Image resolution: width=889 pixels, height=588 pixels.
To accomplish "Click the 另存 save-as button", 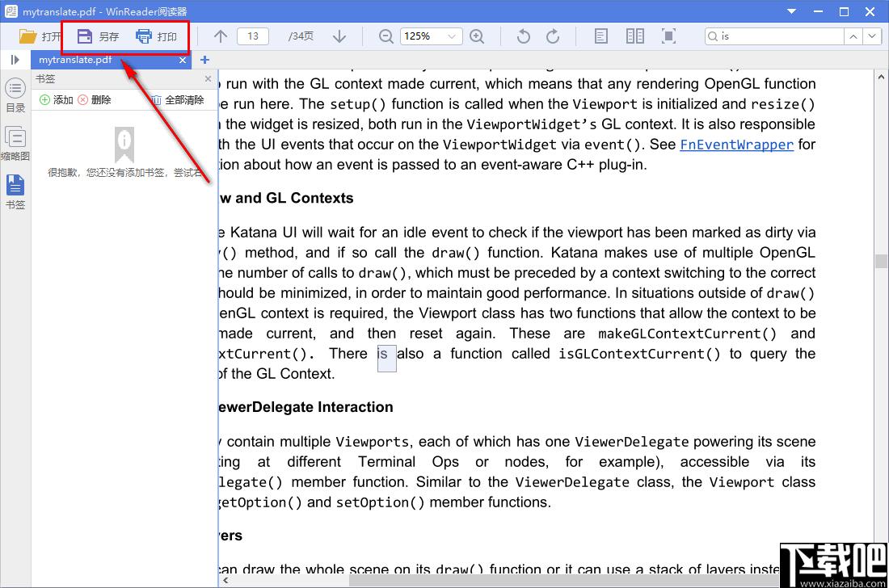I will [98, 37].
